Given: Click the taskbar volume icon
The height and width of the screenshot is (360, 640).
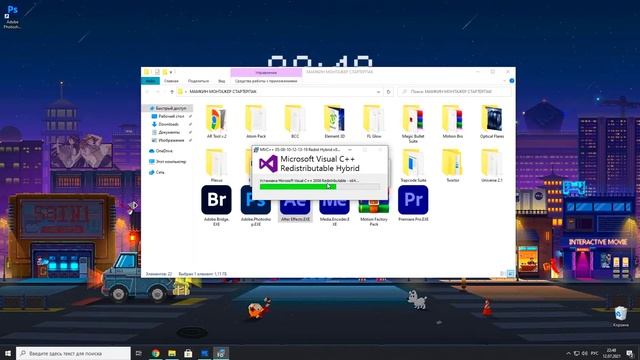Looking at the screenshot, I should coord(585,353).
